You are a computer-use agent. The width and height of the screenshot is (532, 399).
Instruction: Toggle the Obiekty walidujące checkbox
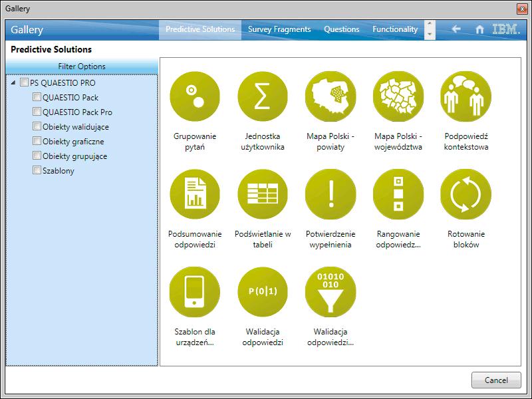(x=37, y=126)
